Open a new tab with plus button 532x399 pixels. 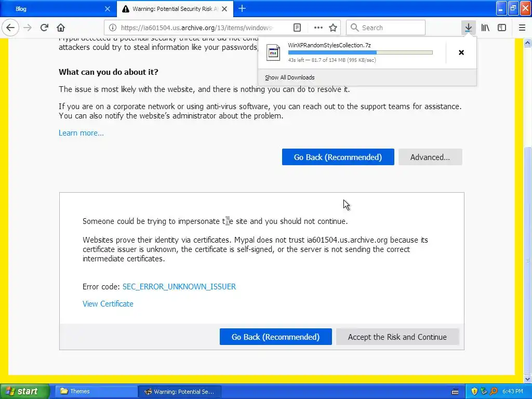coord(242,8)
